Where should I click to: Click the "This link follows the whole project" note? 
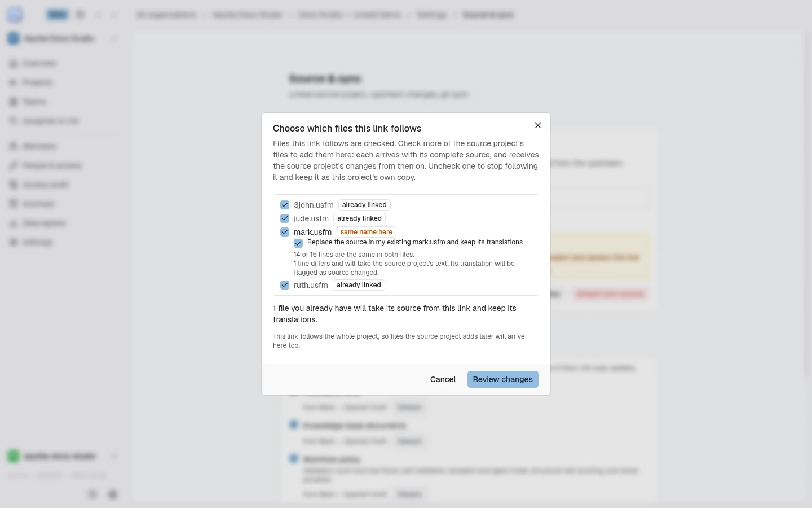click(x=399, y=341)
